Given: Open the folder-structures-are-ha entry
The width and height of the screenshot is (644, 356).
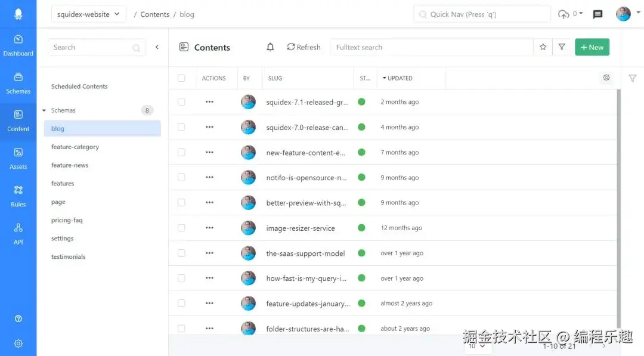Looking at the screenshot, I should click(308, 329).
